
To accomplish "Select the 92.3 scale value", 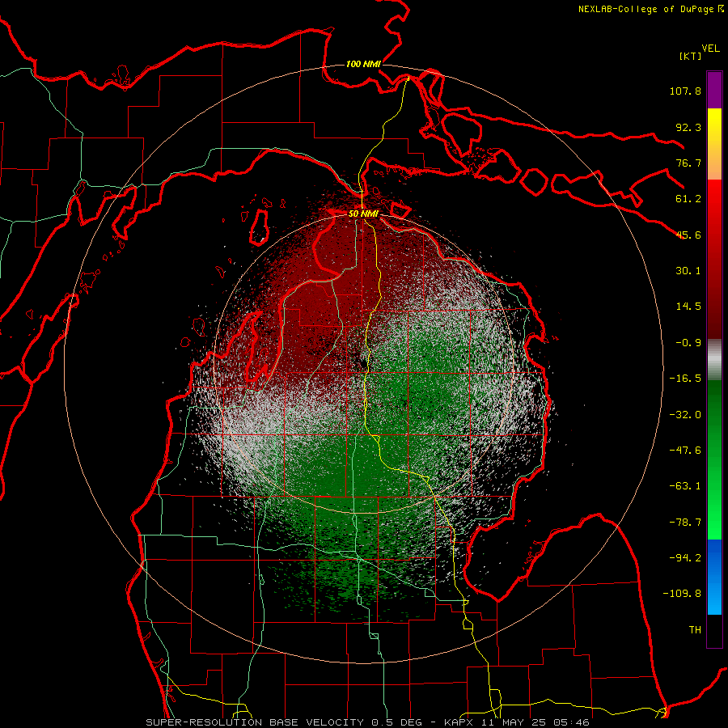I will [688, 127].
